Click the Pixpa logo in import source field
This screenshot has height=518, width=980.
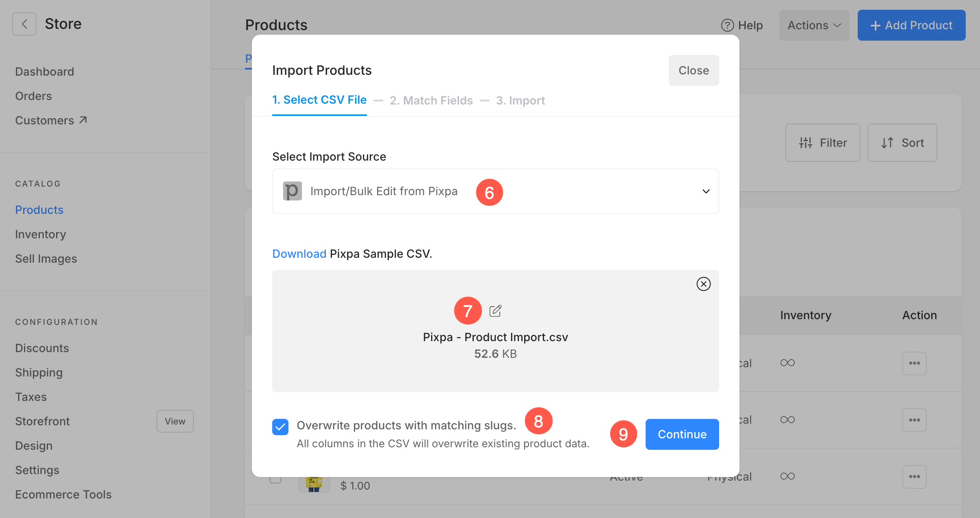(292, 191)
